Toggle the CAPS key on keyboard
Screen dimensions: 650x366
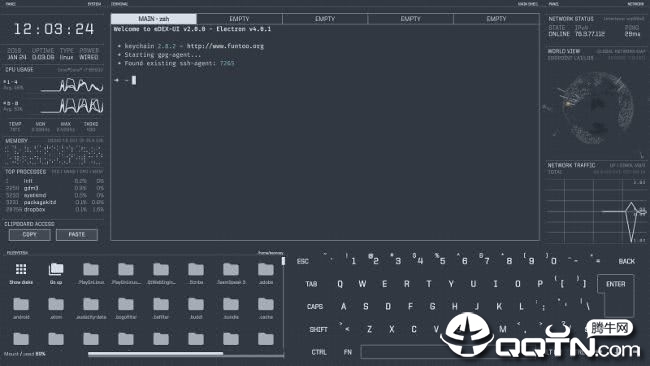[x=315, y=307]
